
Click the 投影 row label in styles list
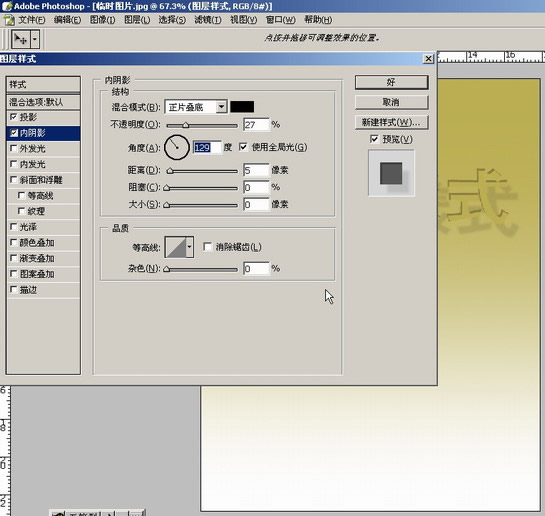click(x=28, y=117)
